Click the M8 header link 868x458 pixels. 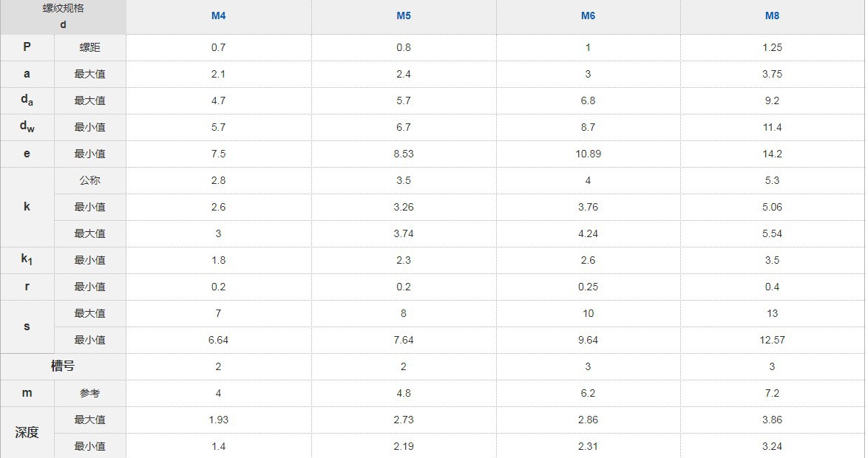[772, 16]
